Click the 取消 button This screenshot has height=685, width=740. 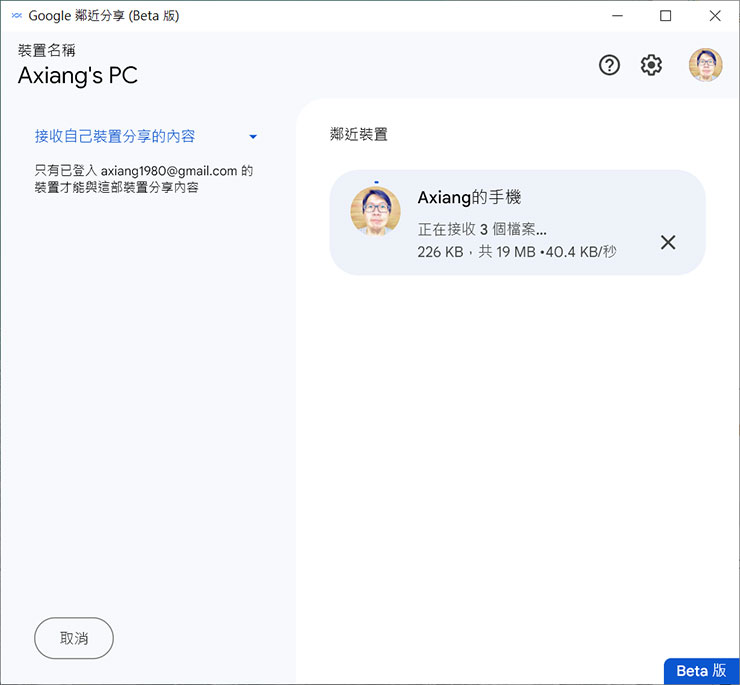74,638
